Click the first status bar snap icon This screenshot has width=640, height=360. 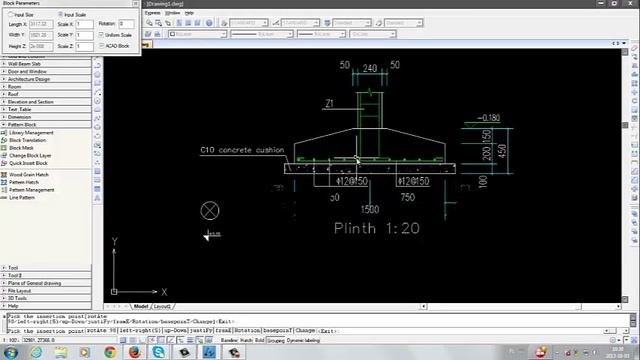coord(123,340)
